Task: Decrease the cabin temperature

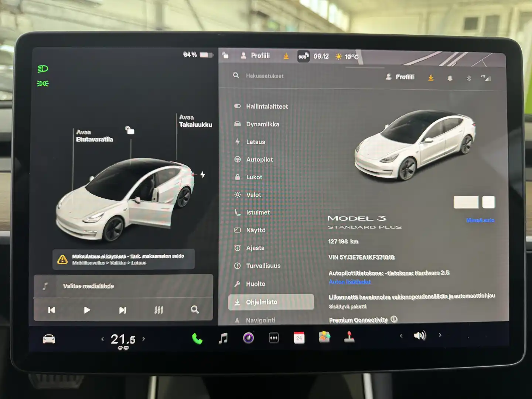Action: pyautogui.click(x=102, y=339)
